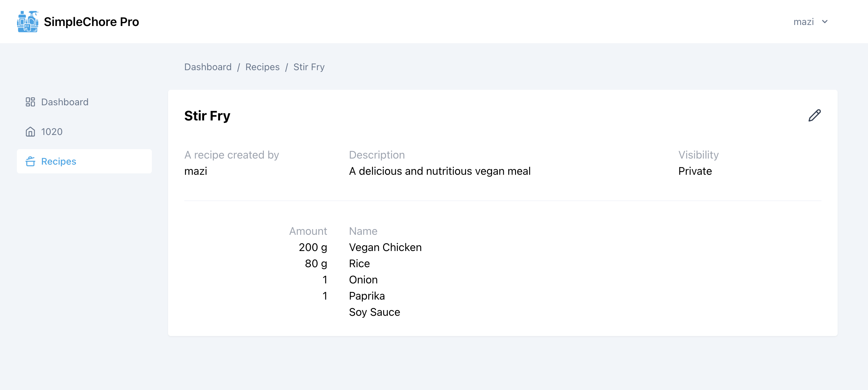Click the Stir Fry recipe heading
The height and width of the screenshot is (390, 868).
(x=207, y=116)
